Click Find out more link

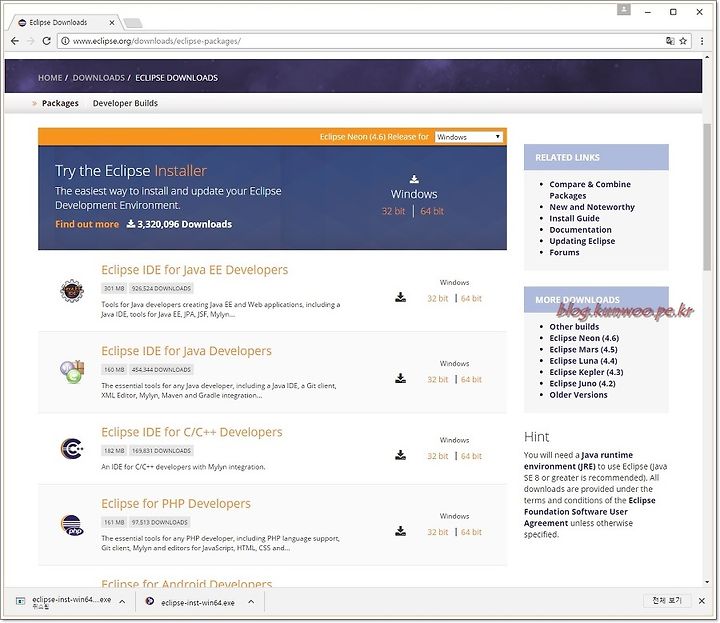pyautogui.click(x=87, y=224)
